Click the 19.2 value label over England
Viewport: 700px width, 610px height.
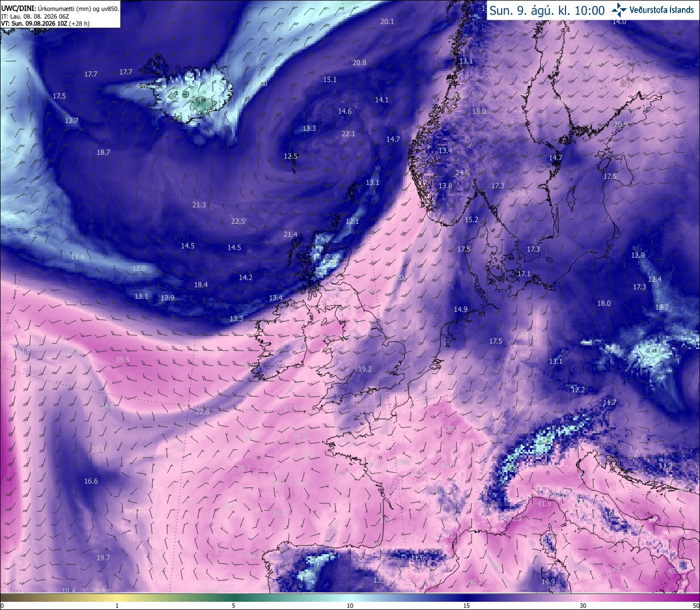point(365,369)
